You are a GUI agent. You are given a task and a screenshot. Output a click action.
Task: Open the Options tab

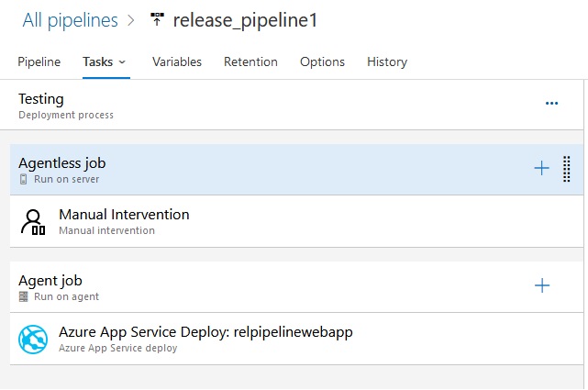click(322, 61)
